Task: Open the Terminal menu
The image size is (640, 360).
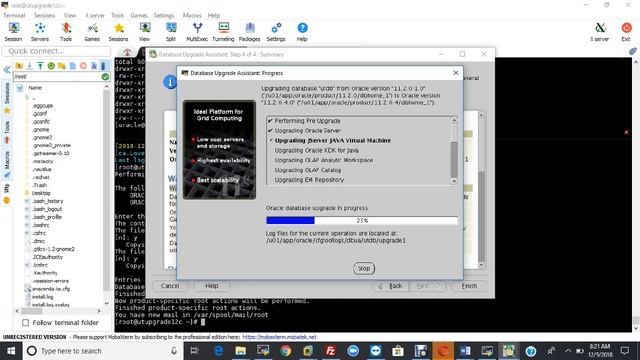Action: click(14, 15)
